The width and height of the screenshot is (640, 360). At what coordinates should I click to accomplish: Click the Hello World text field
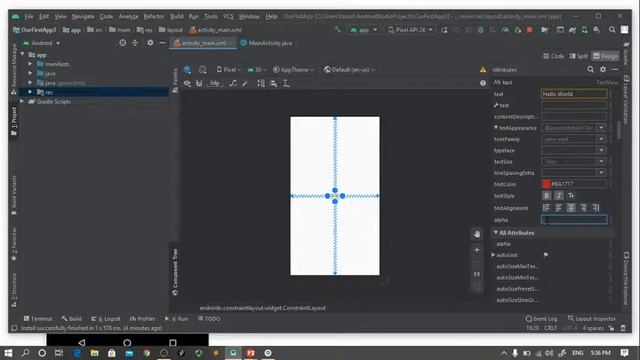574,94
